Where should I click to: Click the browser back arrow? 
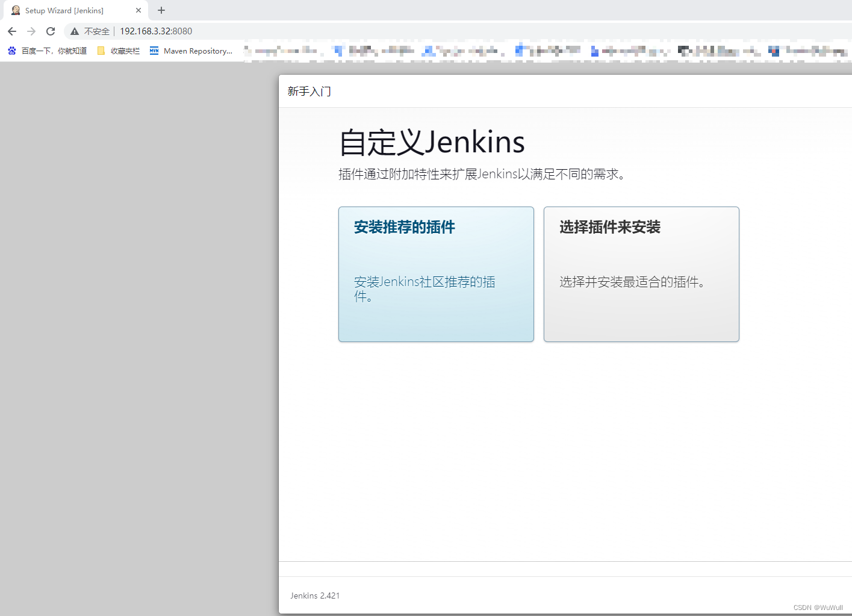12,31
